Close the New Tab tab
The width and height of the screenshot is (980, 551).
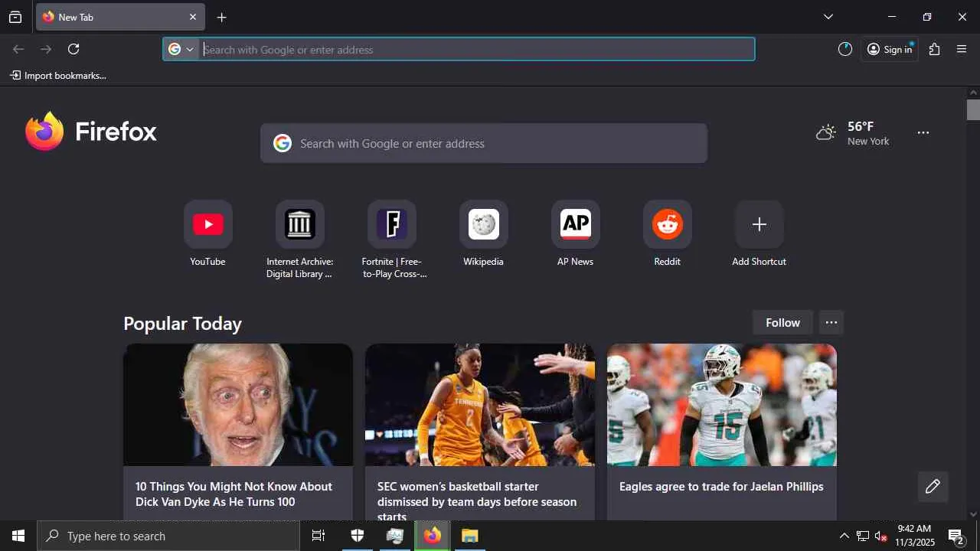193,17
